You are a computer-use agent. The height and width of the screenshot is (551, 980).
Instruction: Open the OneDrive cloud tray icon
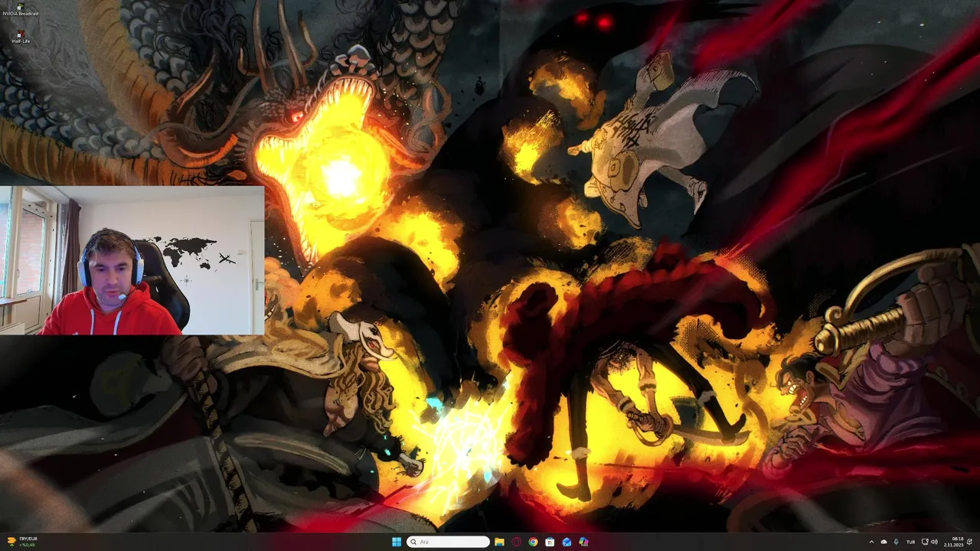coord(884,542)
